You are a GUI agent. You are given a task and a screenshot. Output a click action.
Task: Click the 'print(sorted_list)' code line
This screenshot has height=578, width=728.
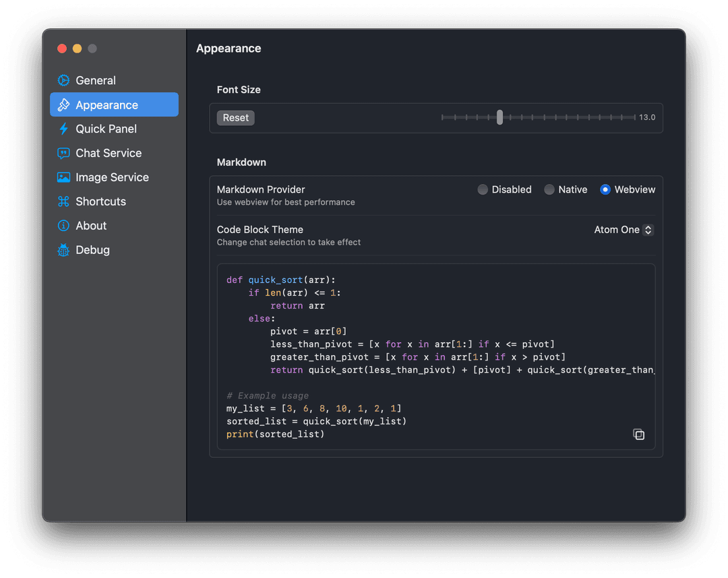coord(275,435)
